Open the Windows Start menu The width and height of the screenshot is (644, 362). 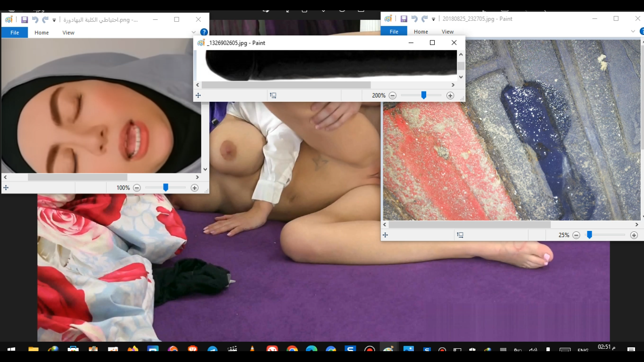click(x=11, y=350)
